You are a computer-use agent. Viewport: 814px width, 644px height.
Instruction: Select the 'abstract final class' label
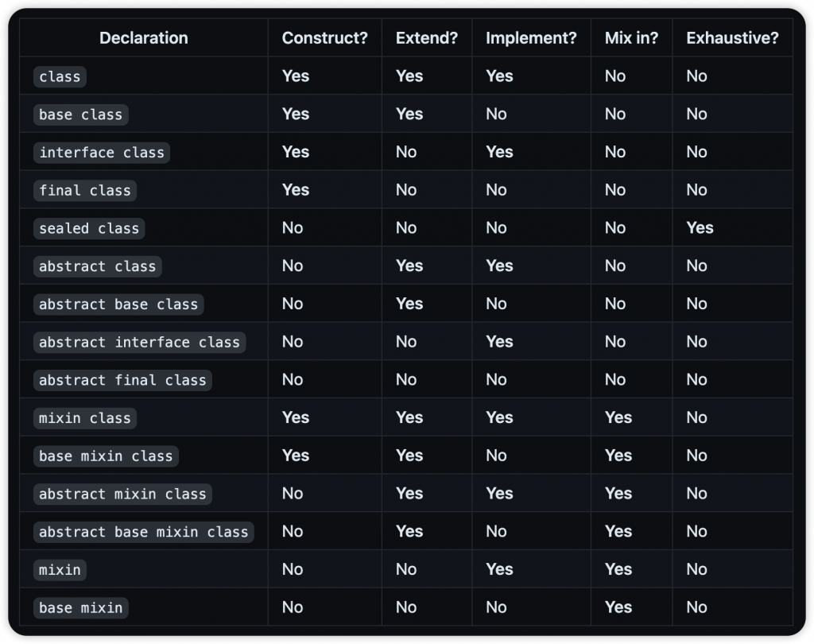pos(122,381)
